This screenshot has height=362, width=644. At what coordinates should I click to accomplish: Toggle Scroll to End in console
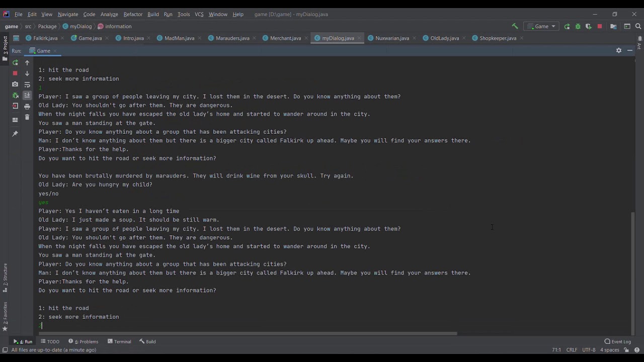pyautogui.click(x=27, y=95)
